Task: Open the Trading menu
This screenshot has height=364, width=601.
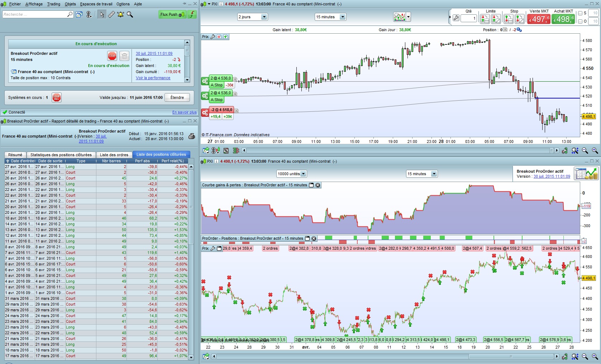Action: click(x=53, y=4)
